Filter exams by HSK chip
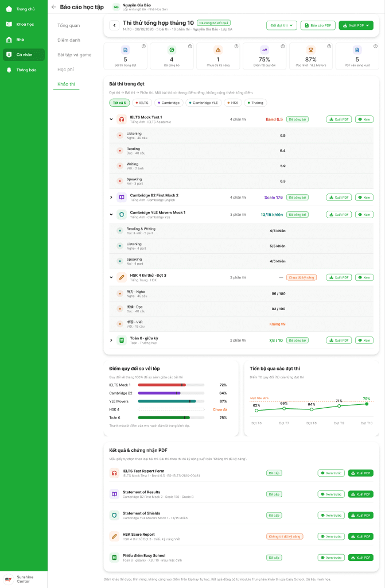Viewport: 385px width, 588px height. pyautogui.click(x=233, y=103)
